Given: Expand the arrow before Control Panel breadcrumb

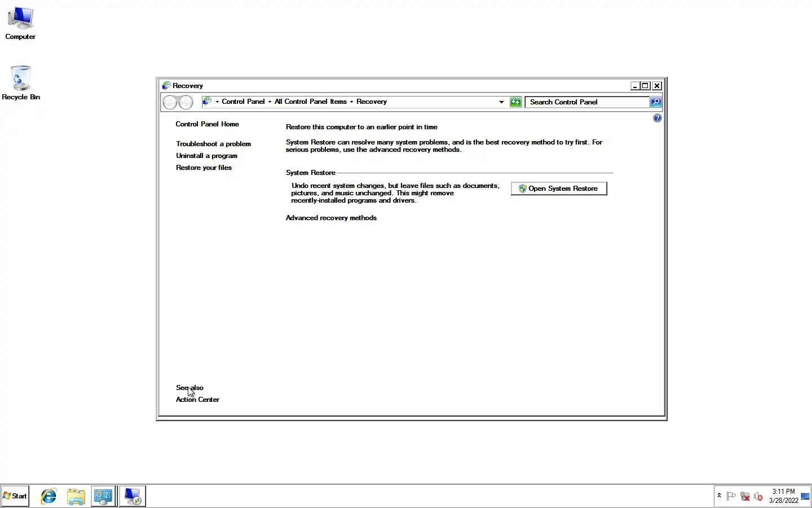Looking at the screenshot, I should click(x=217, y=102).
